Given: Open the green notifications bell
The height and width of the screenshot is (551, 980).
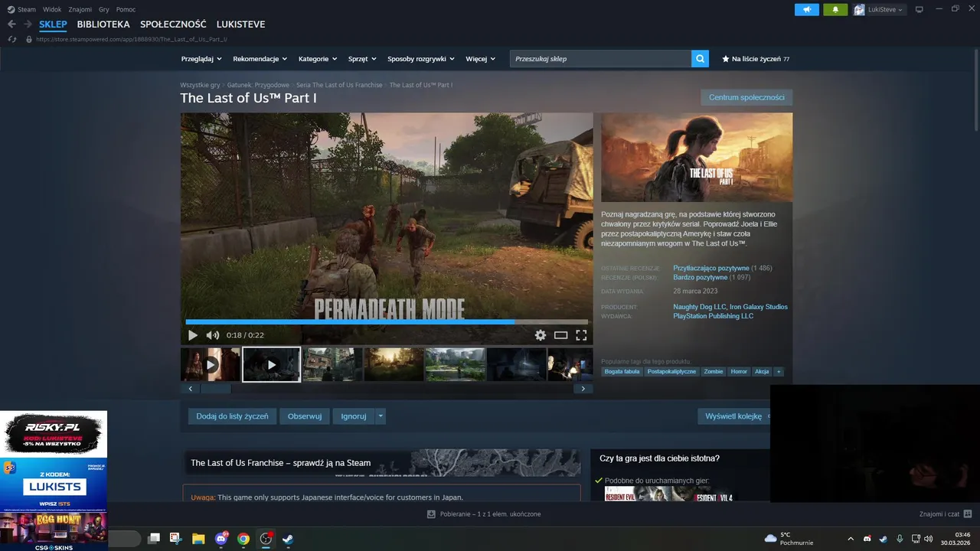Looking at the screenshot, I should tap(835, 9).
